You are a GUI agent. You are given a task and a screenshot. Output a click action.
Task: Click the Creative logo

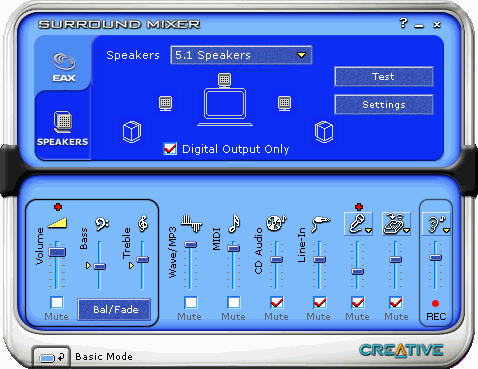pos(401,350)
